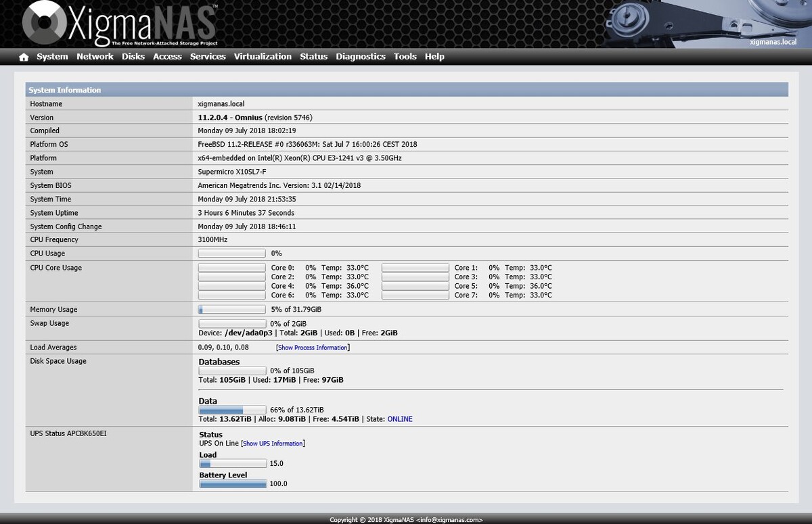Expand the Services menu
812x524 pixels.
[x=208, y=57]
